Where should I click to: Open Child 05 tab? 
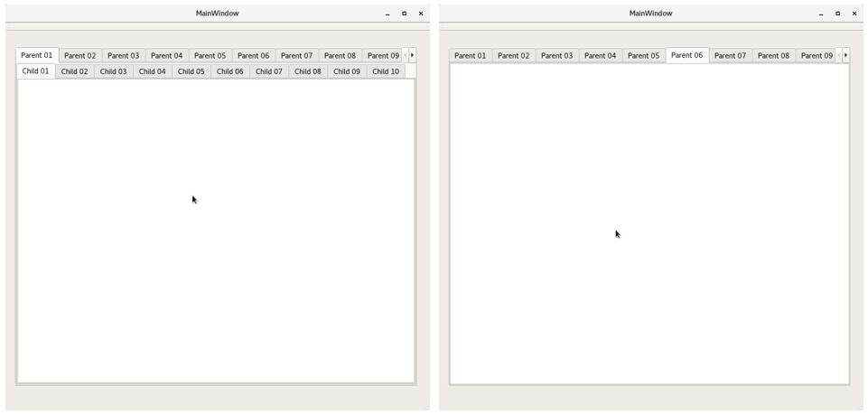(x=191, y=71)
